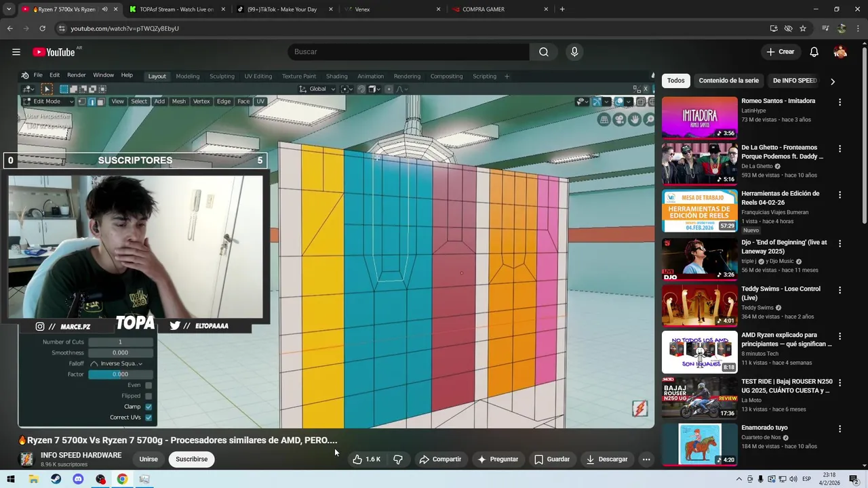Click the Suscribirse button
The image size is (868, 488).
tap(192, 460)
